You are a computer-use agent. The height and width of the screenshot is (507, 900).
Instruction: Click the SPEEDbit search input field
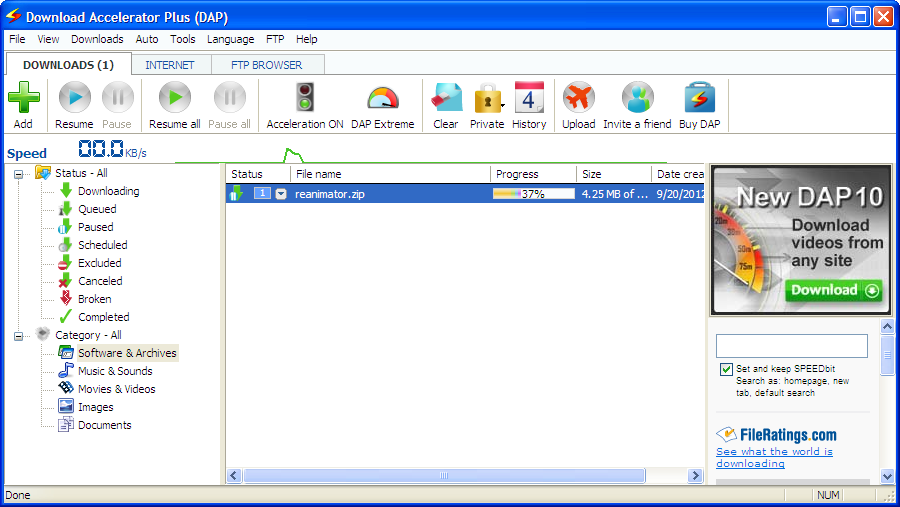[x=791, y=346]
